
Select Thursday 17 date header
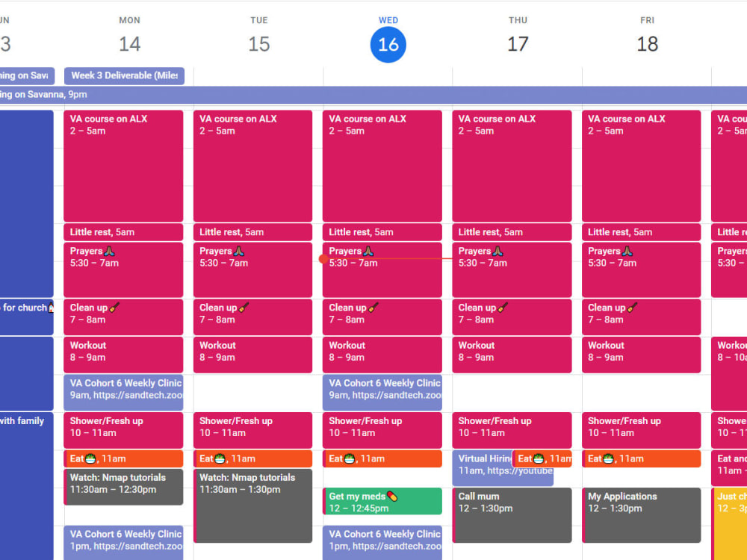(518, 44)
